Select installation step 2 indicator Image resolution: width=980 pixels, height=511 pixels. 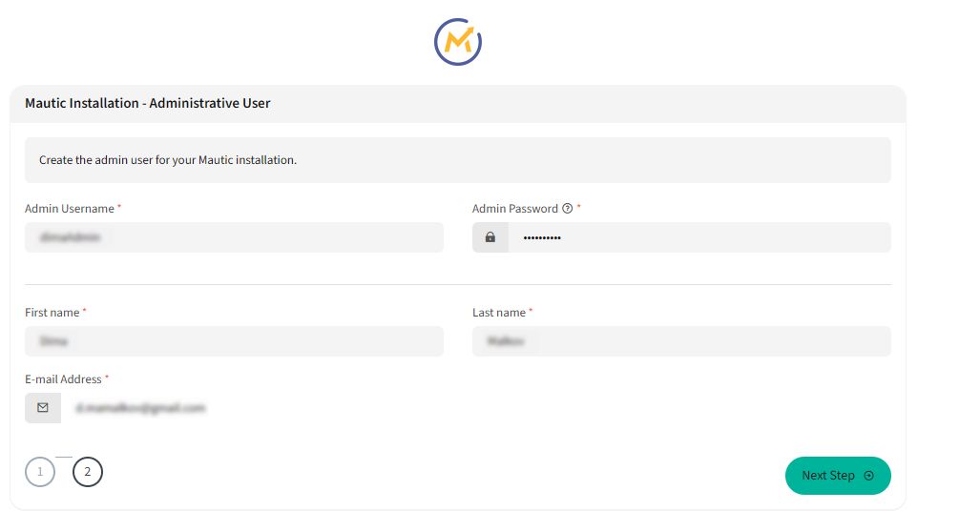coord(88,472)
